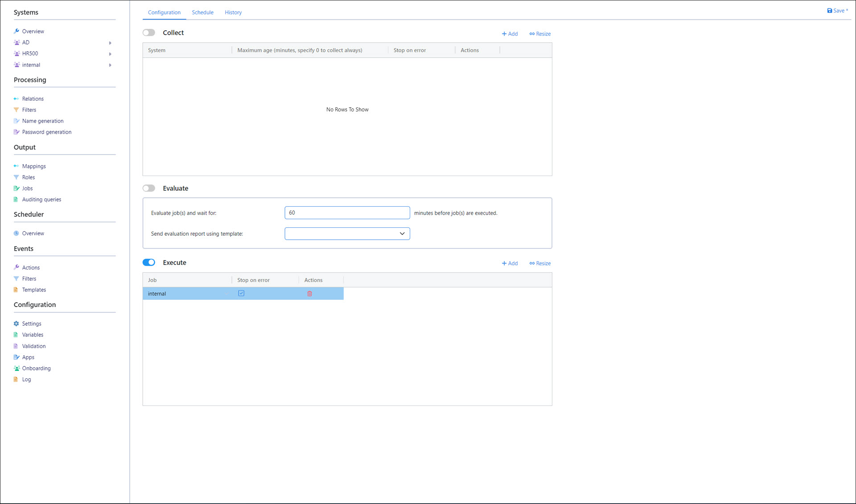
Task: Expand the HR500 system arrow
Action: point(110,54)
